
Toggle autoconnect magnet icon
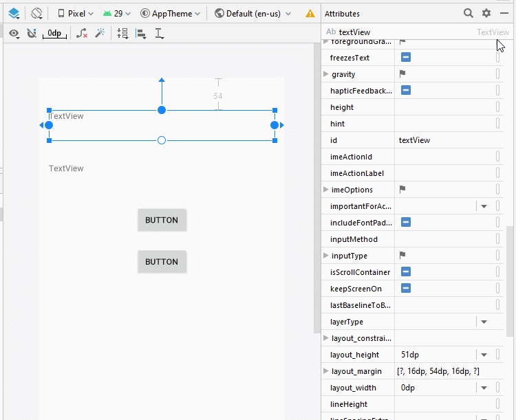[32, 33]
